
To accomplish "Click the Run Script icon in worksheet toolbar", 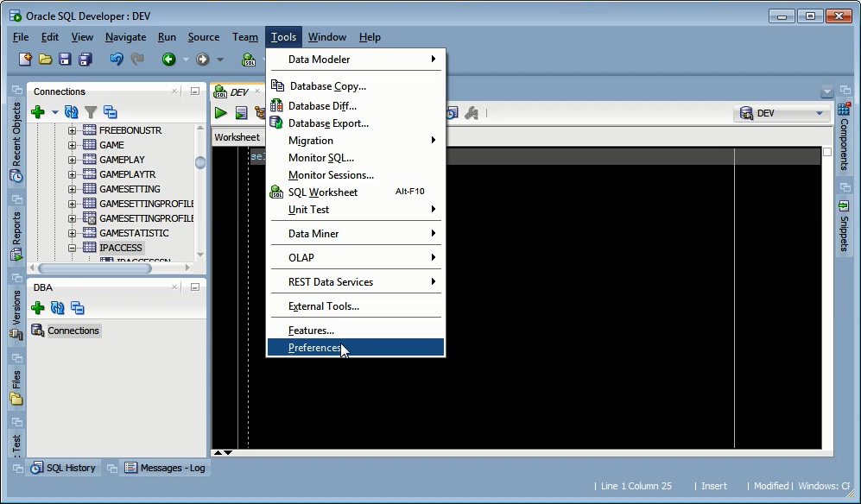I will [241, 113].
